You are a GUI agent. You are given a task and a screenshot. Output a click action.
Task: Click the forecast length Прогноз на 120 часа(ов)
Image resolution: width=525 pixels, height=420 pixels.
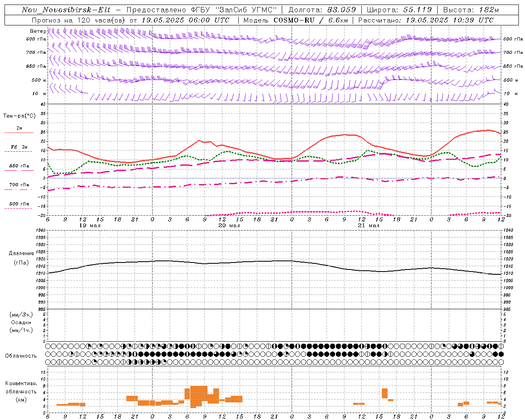79,20
